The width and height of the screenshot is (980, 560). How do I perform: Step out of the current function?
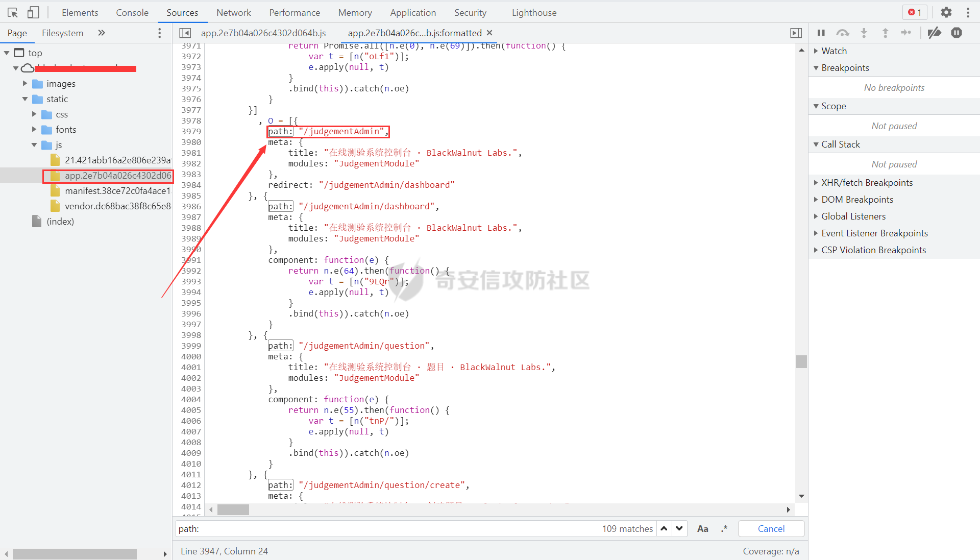(886, 33)
